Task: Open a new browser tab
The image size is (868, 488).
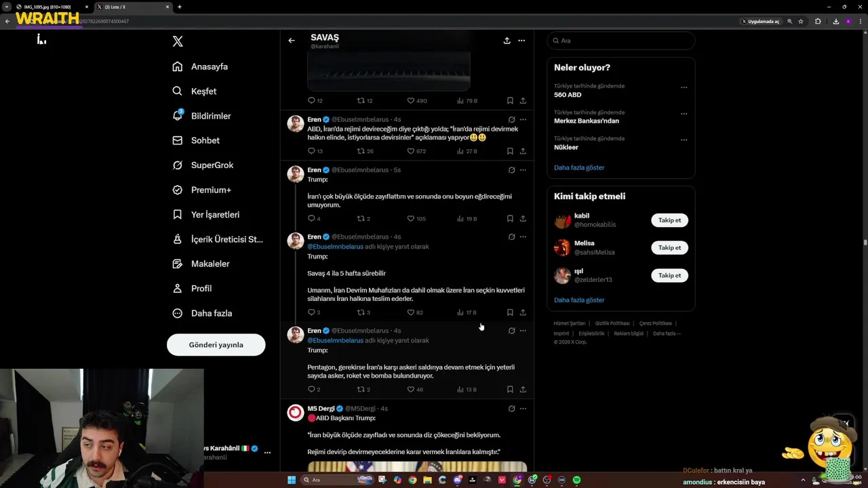Action: 179,7
